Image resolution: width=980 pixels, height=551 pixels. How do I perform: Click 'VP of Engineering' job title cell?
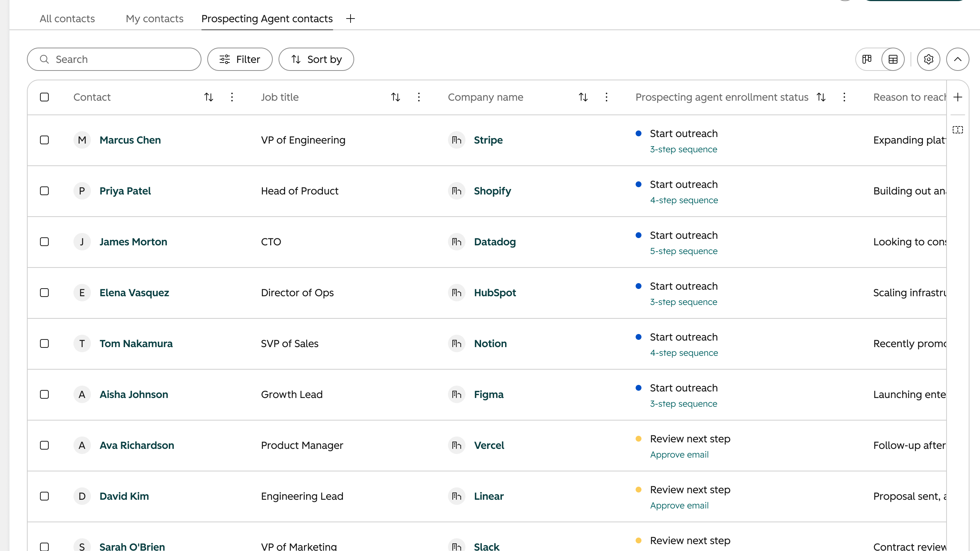tap(303, 140)
